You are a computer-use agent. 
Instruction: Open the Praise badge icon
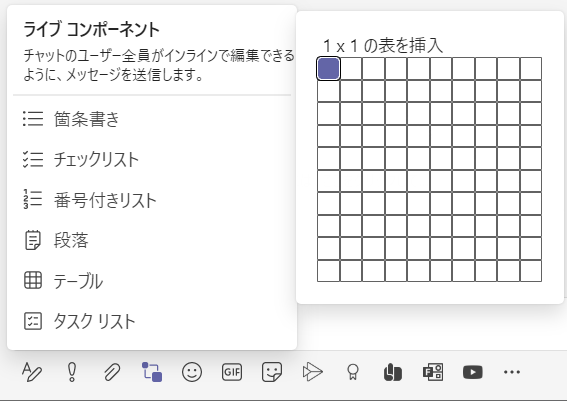click(x=353, y=372)
